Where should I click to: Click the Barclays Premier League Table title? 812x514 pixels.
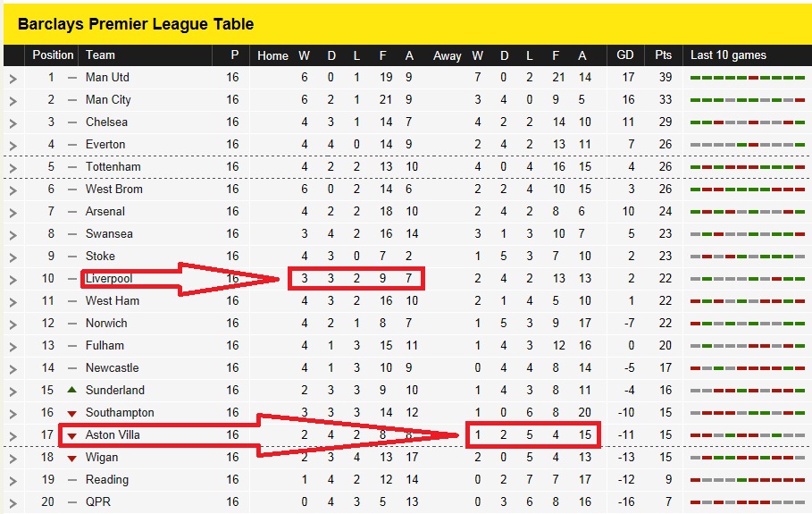point(136,24)
